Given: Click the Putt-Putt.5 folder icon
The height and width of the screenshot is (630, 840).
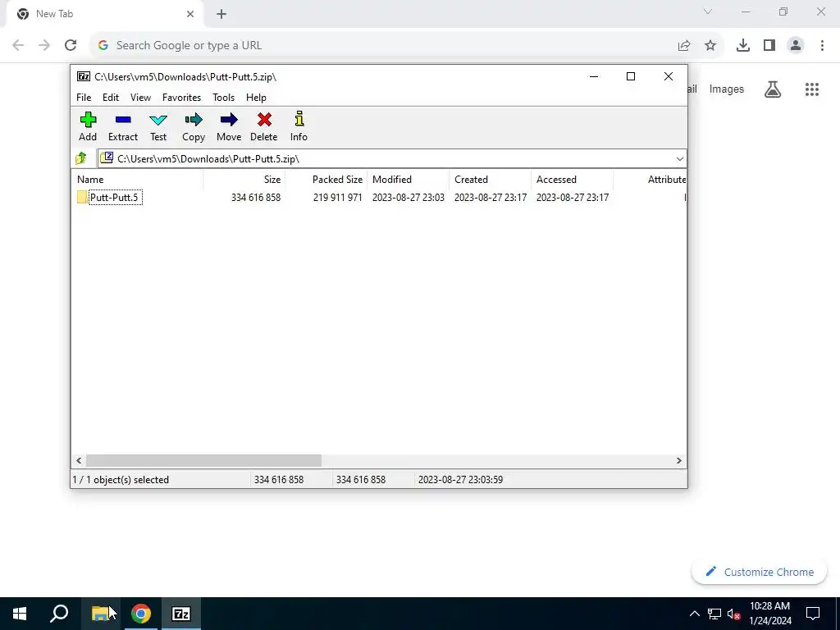Looking at the screenshot, I should point(82,197).
